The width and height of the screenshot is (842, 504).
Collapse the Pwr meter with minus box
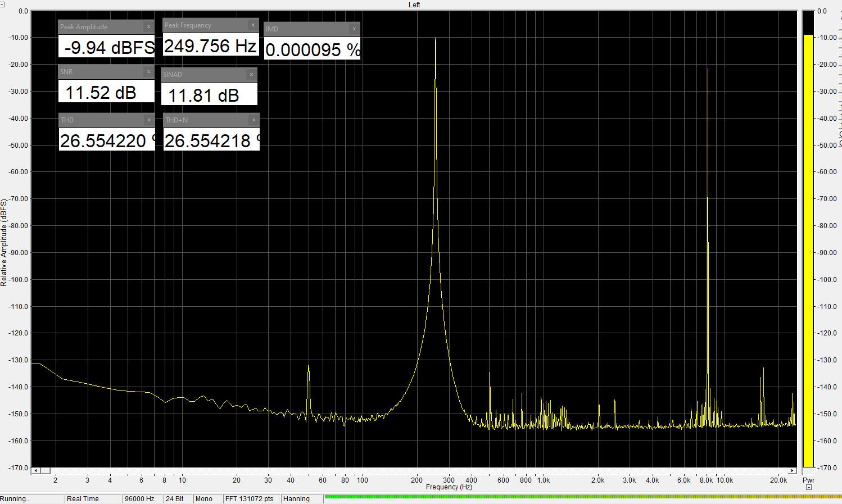tap(808, 487)
